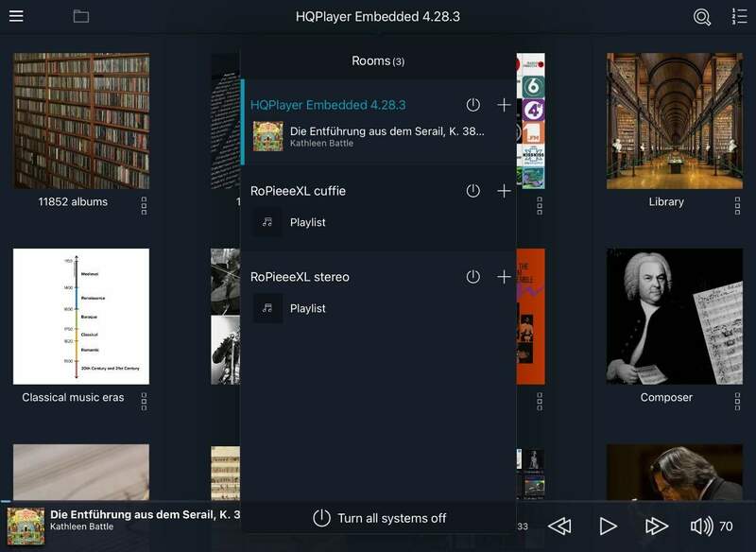This screenshot has height=552, width=756.
Task: Expand plus options for HQPlayer Embedded room
Action: coord(504,105)
